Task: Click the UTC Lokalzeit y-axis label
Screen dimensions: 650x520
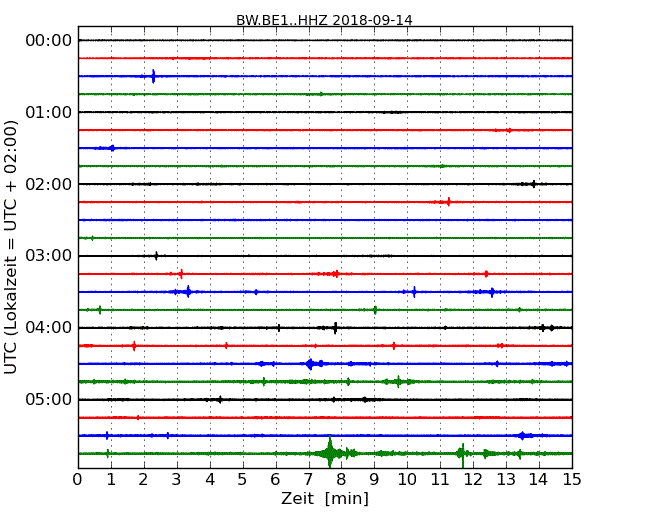Action: click(11, 248)
